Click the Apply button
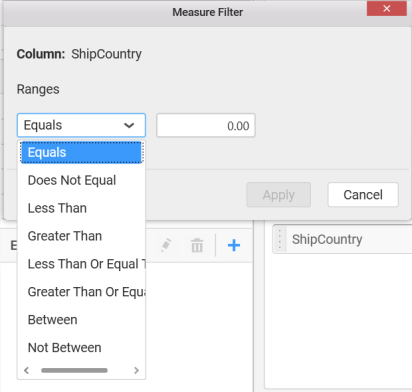 (279, 195)
